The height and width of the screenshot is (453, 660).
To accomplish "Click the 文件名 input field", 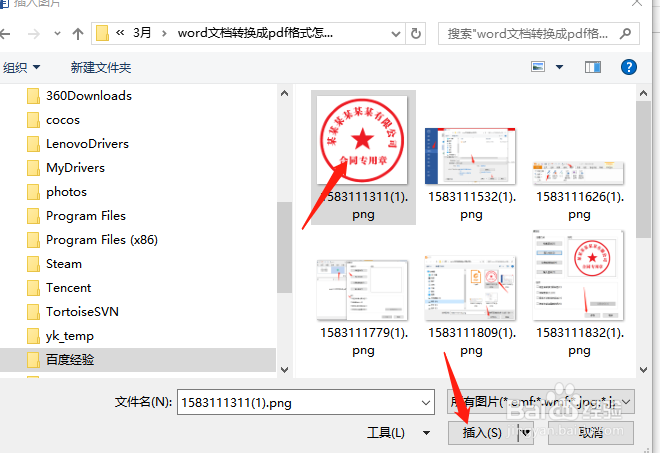I will click(x=299, y=402).
